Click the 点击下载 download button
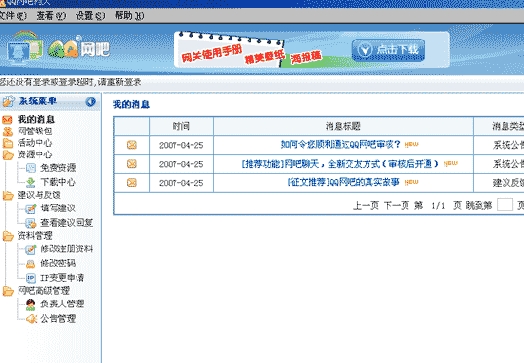This screenshot has height=363, width=524. click(x=388, y=50)
